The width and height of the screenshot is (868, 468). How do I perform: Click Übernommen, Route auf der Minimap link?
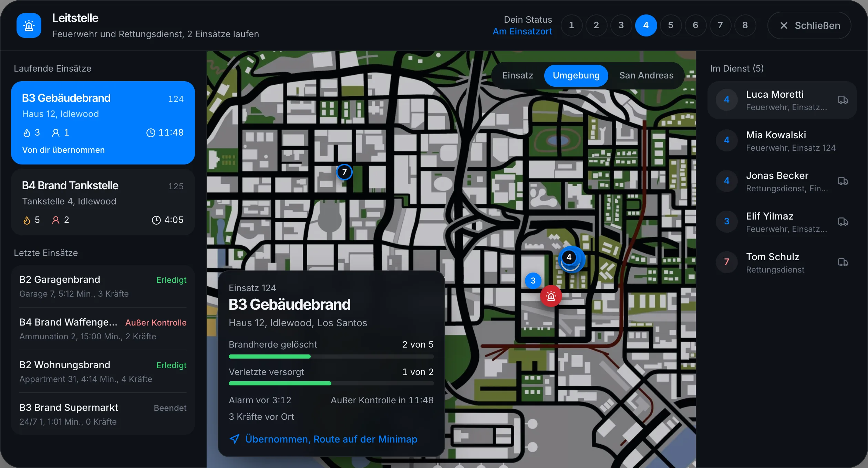[x=323, y=439]
